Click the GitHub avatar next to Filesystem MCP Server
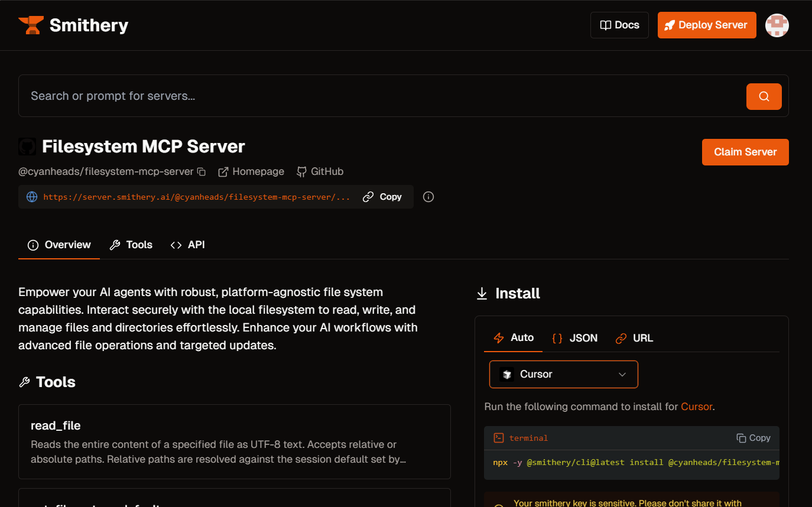The width and height of the screenshot is (812, 507). [x=27, y=147]
